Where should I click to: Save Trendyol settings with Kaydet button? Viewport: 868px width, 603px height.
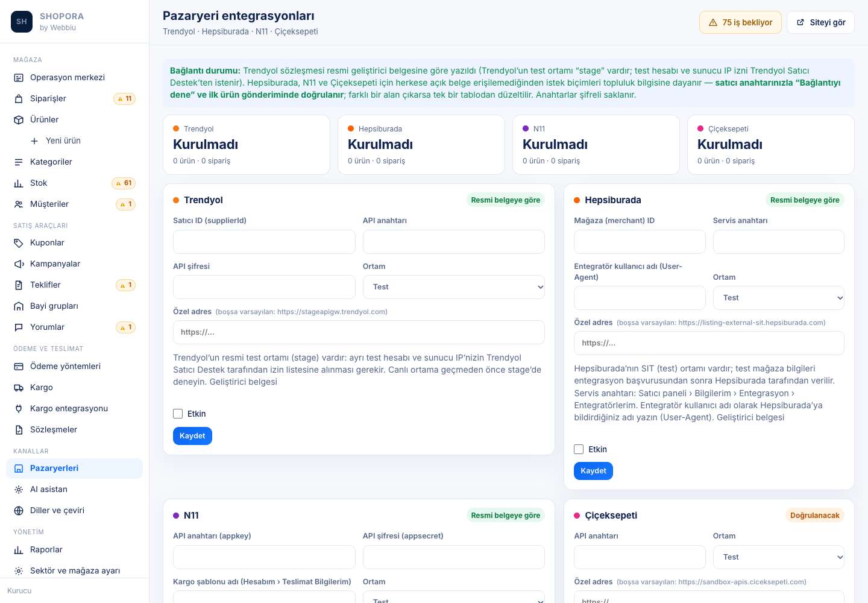[192, 436]
